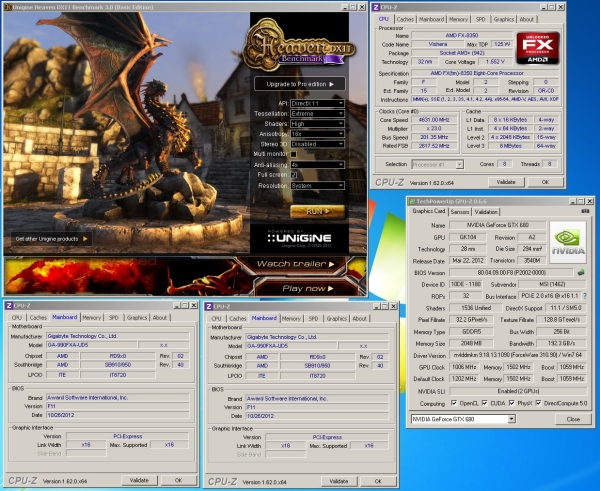Viewport: 600px width, 491px height.
Task: Open the Shaders High dropdown
Action: tap(317, 124)
